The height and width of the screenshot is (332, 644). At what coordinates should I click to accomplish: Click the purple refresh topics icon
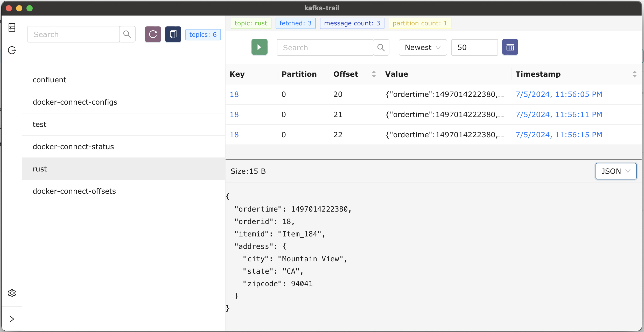[153, 34]
